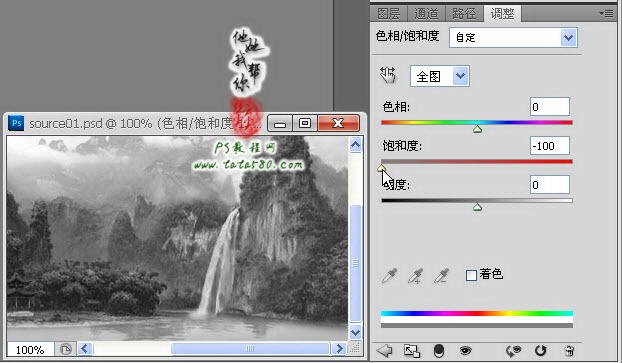Click the 明度 value input field

click(549, 184)
